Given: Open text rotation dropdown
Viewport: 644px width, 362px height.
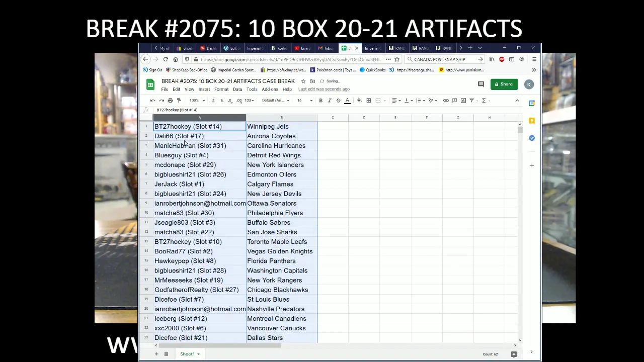Looking at the screenshot, I should (432, 101).
